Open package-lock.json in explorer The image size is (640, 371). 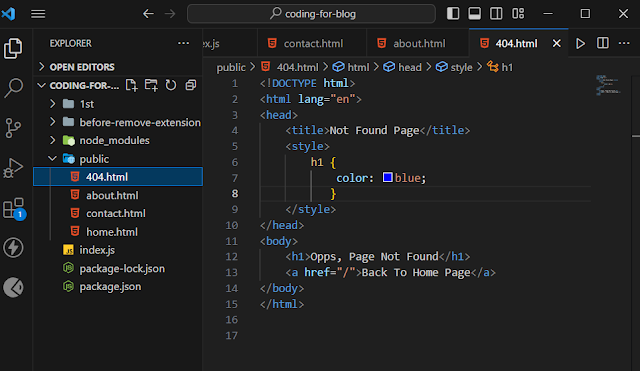[x=118, y=269]
